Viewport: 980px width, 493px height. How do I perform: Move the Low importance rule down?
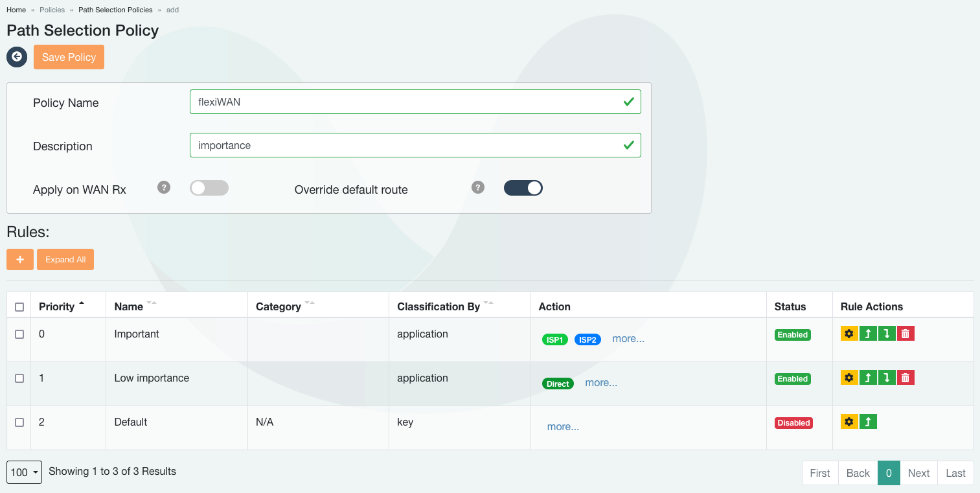coord(887,378)
